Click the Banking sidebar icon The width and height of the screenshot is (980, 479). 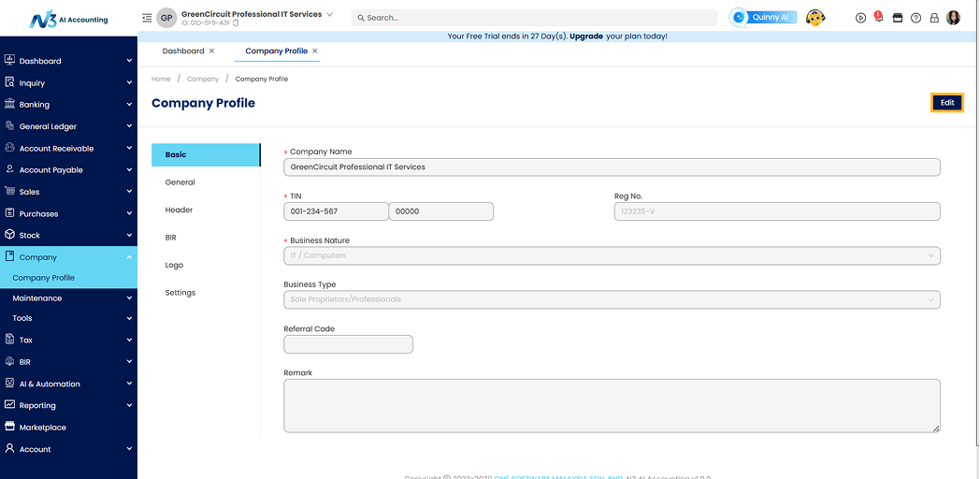click(9, 104)
